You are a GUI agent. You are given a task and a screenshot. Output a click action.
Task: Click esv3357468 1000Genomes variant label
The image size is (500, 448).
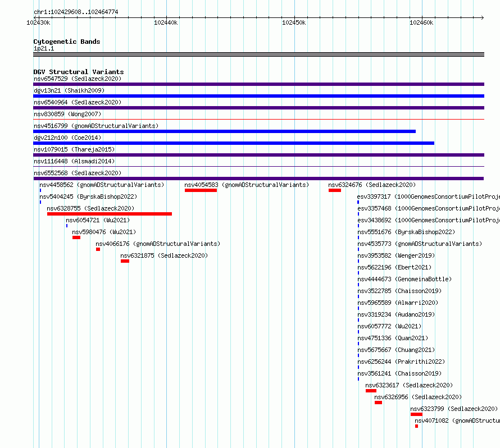coord(429,208)
